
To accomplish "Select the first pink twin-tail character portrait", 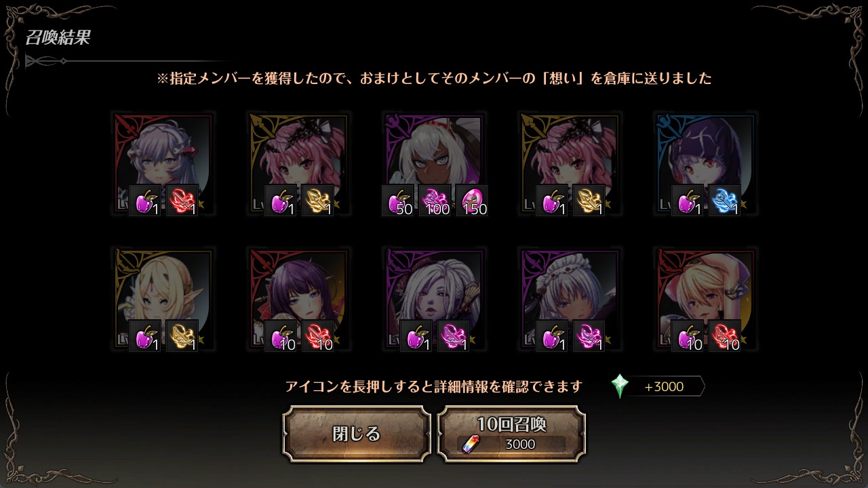I will [x=298, y=164].
